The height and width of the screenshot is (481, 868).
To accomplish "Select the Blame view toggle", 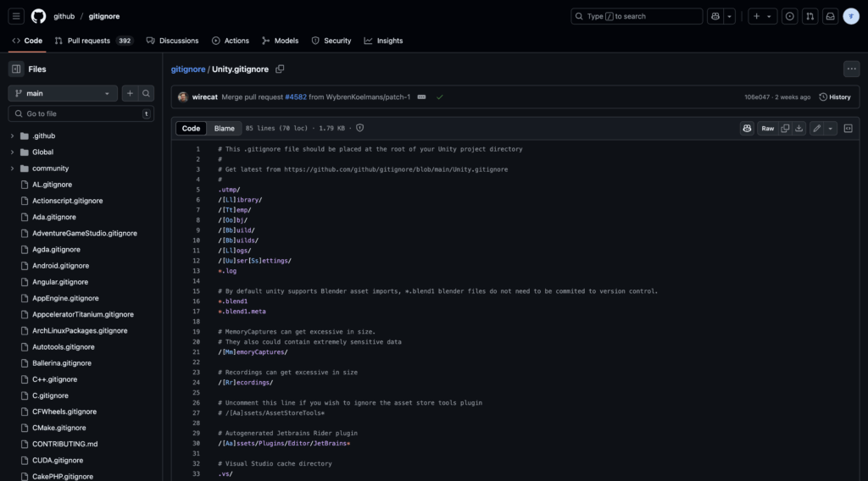I will pos(224,128).
